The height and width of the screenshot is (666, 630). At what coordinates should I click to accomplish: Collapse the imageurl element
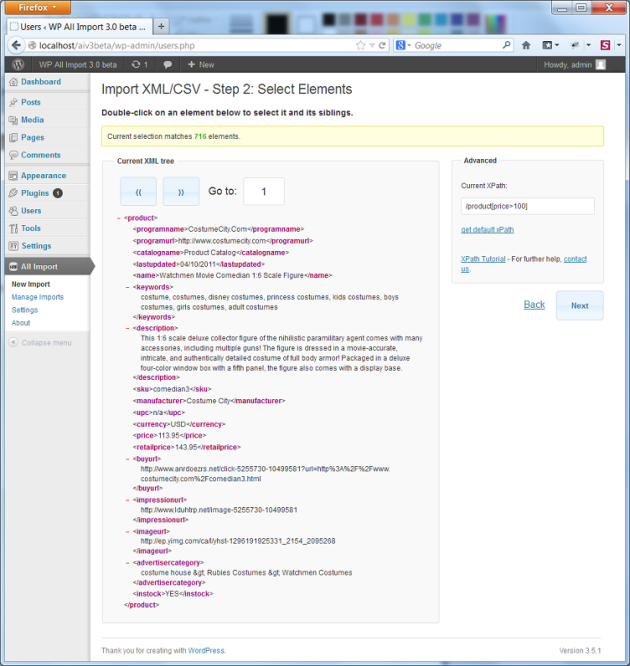click(x=127, y=532)
